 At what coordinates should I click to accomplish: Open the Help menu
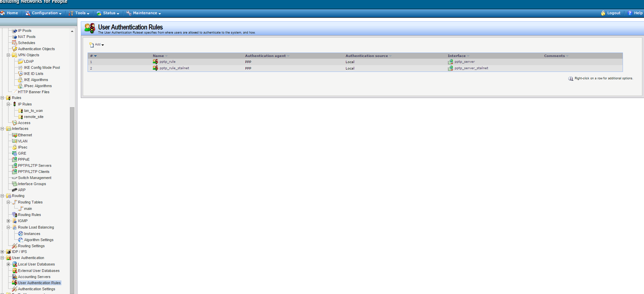pyautogui.click(x=635, y=13)
